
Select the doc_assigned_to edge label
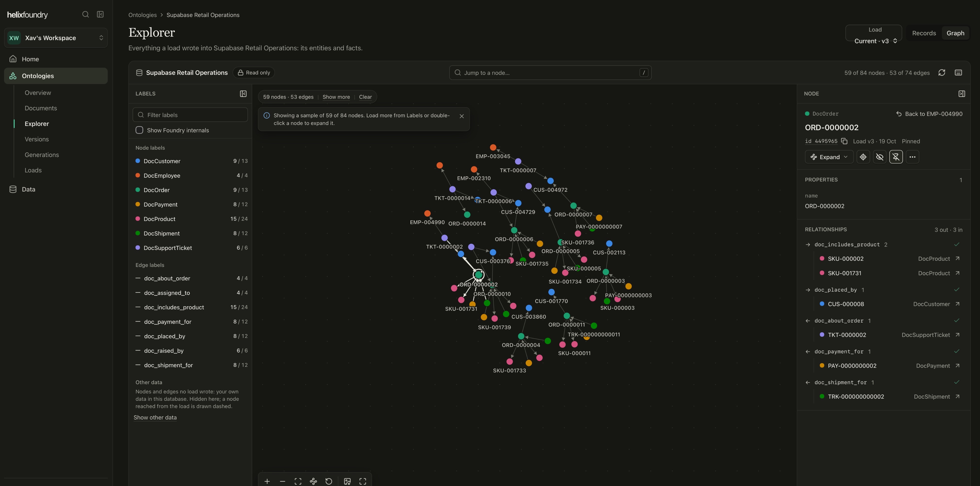coord(191,293)
